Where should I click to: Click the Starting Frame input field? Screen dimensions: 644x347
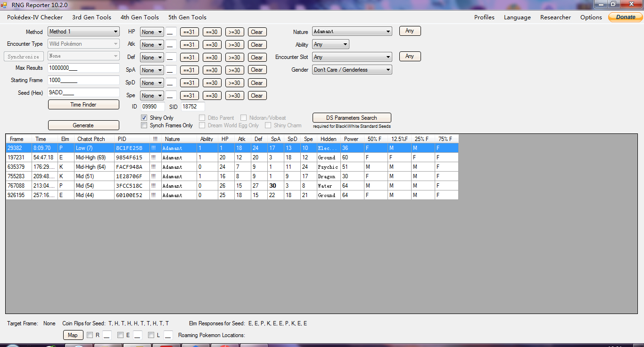83,80
